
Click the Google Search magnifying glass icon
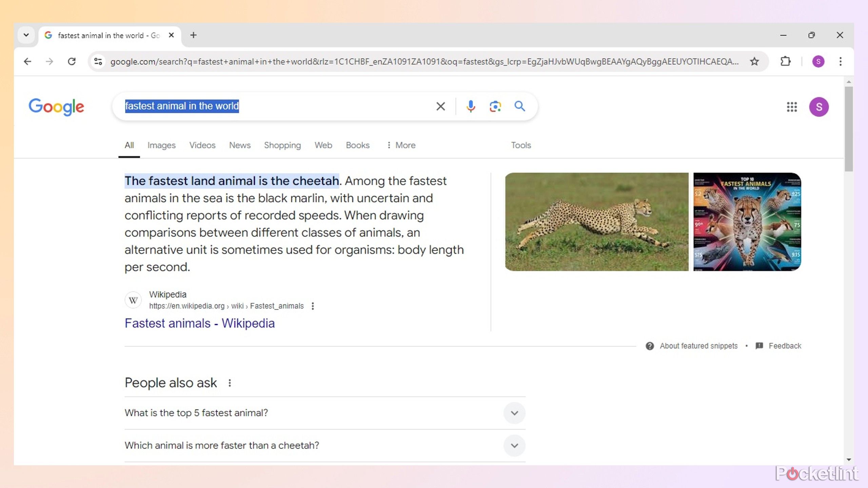pyautogui.click(x=519, y=106)
